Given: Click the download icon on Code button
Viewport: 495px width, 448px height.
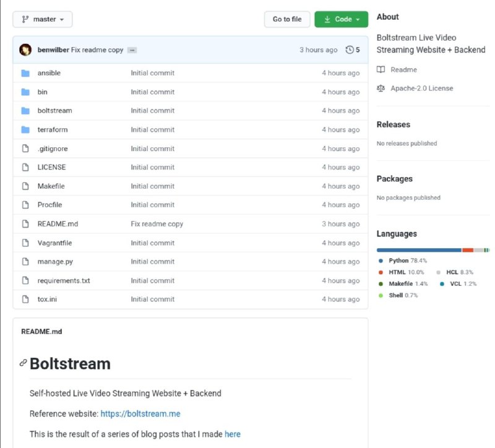Looking at the screenshot, I should pyautogui.click(x=327, y=19).
